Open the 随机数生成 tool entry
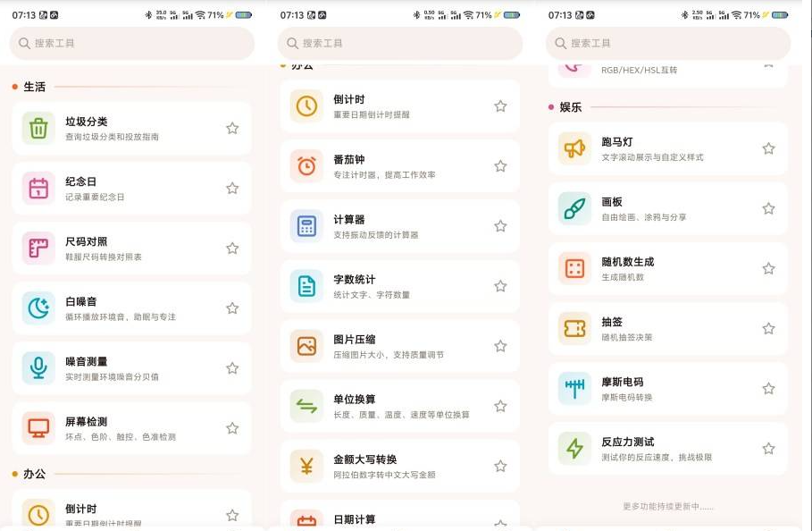Viewport: 812px width, 531px height. click(x=668, y=269)
